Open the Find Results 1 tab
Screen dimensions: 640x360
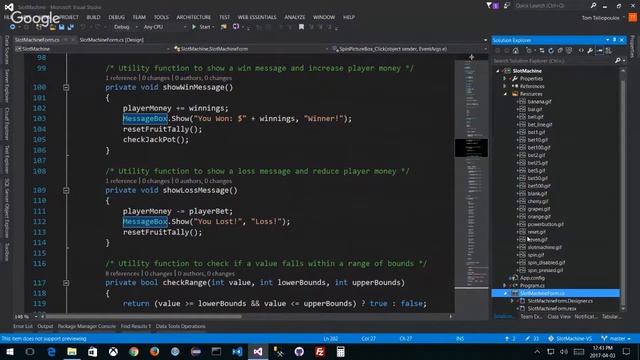[x=136, y=326]
